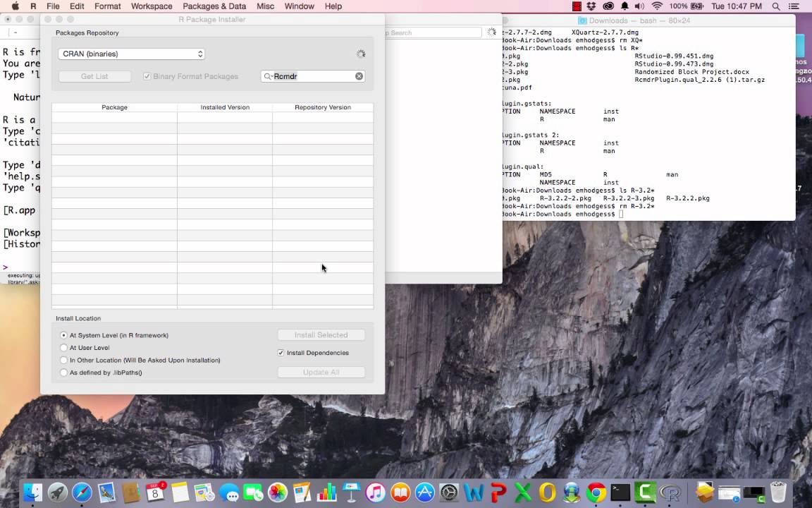Open the File menu
Viewport: 812px width, 508px height.
tap(53, 6)
